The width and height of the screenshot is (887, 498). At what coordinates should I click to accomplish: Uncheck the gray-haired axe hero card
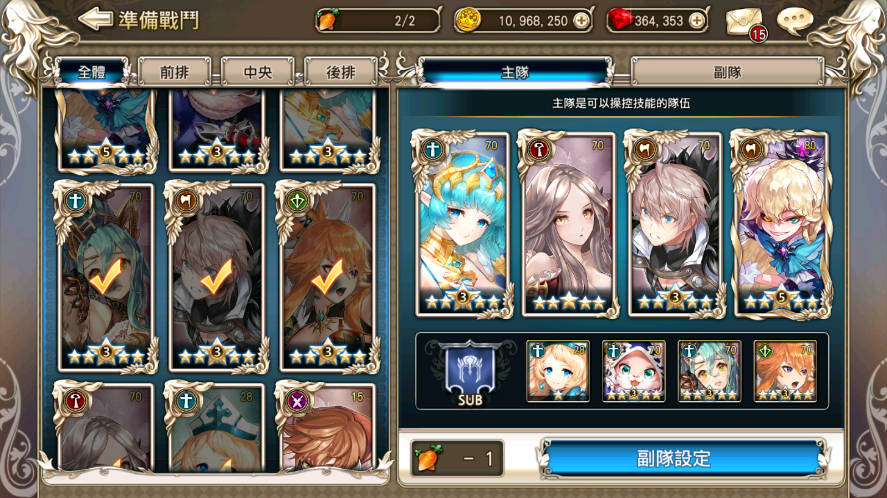(x=217, y=277)
